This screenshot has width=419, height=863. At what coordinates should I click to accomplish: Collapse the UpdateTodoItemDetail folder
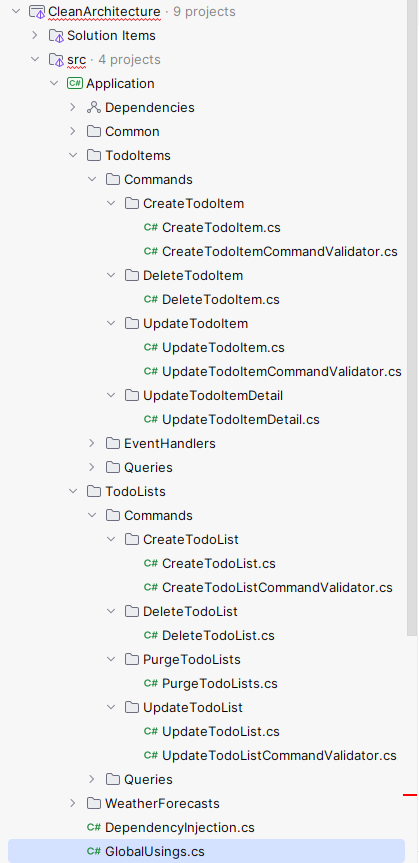111,395
